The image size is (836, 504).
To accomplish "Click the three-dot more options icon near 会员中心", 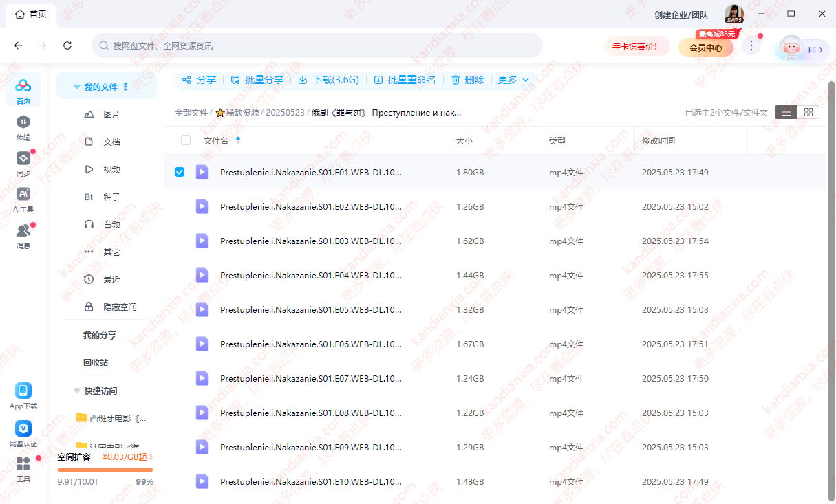I will click(x=751, y=46).
